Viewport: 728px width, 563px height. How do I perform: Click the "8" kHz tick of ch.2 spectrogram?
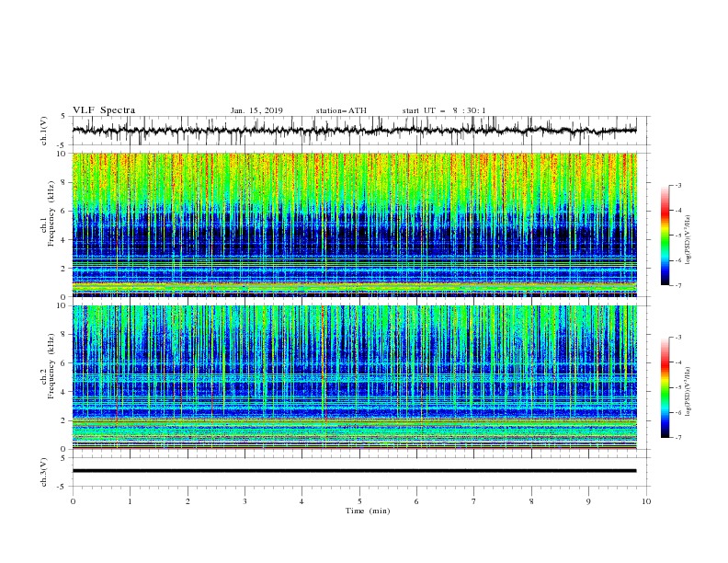[x=64, y=335]
